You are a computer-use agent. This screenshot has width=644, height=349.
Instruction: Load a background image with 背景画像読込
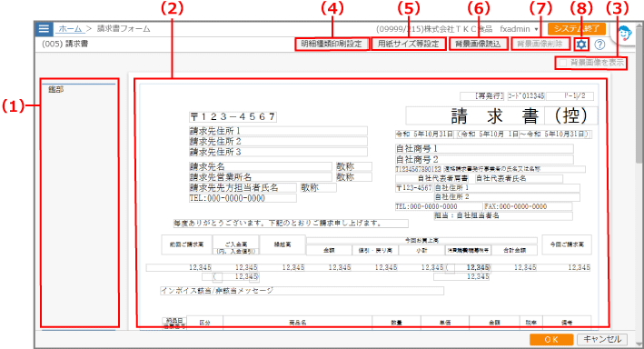click(x=478, y=44)
